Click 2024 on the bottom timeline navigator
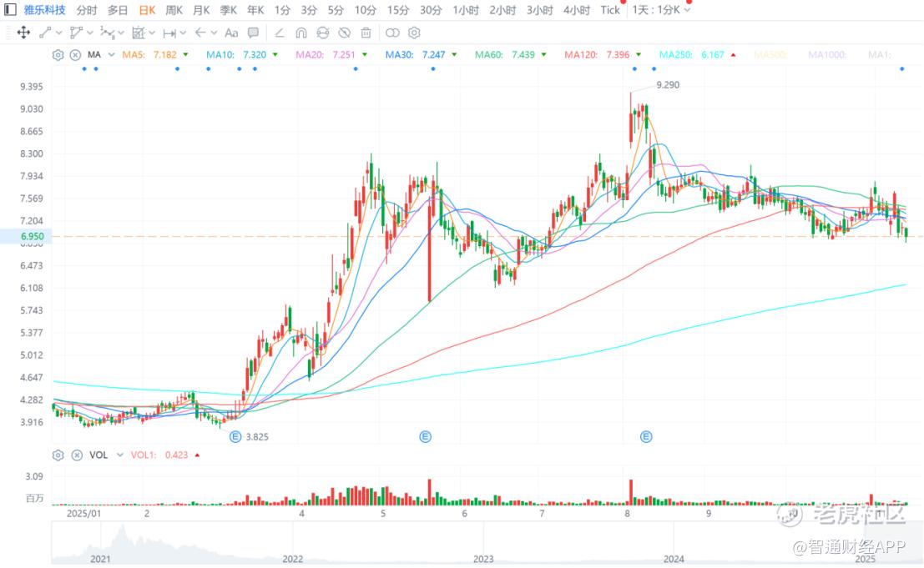Image resolution: width=924 pixels, height=568 pixels. (x=674, y=559)
